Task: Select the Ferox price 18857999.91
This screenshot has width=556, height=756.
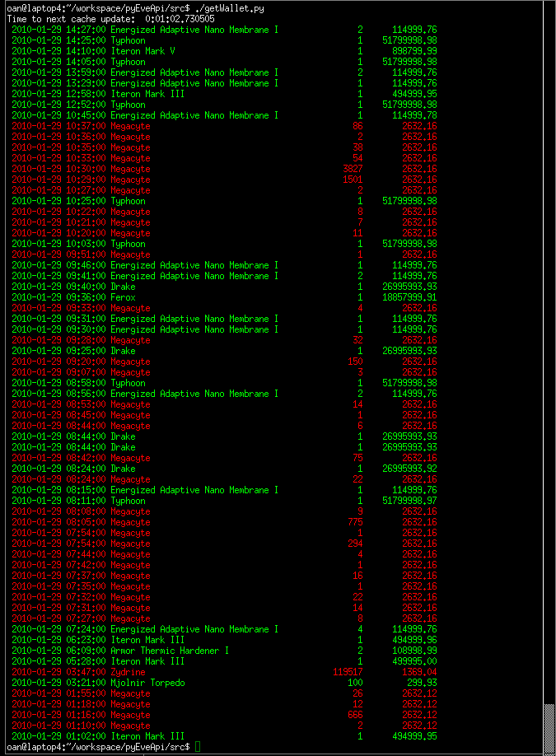Action: [409, 297]
